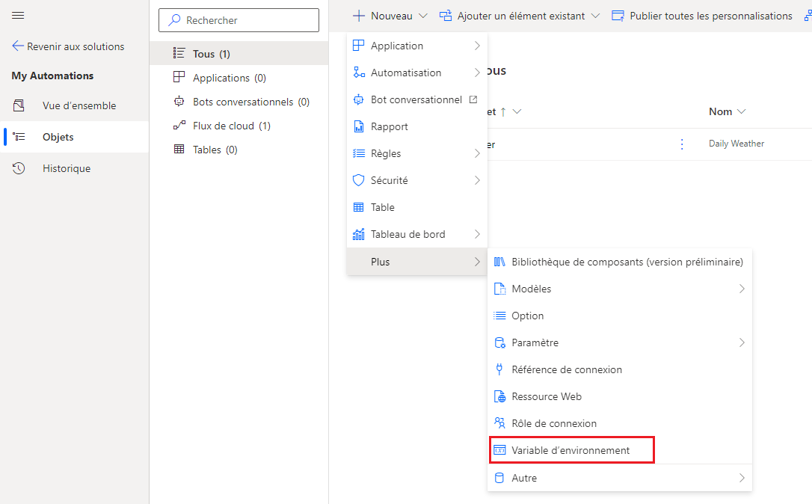Viewport: 812px width, 504px height.
Task: Expand the Nouveau dropdown chevron
Action: (x=423, y=16)
